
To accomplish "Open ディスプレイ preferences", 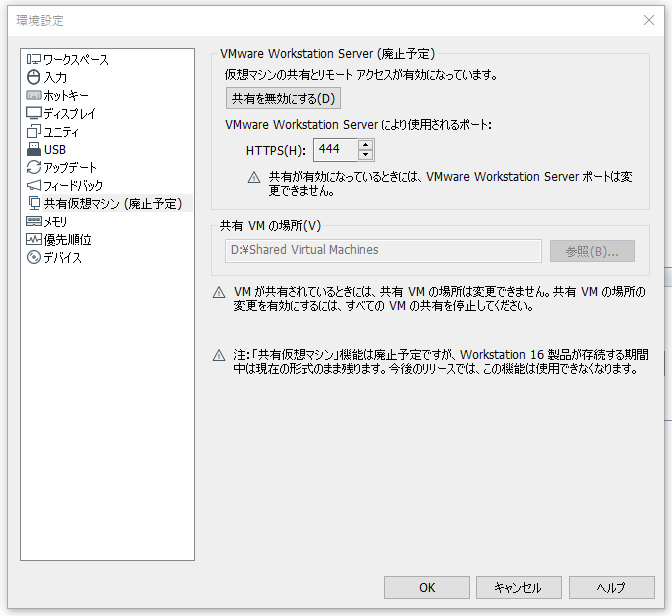I will [69, 113].
